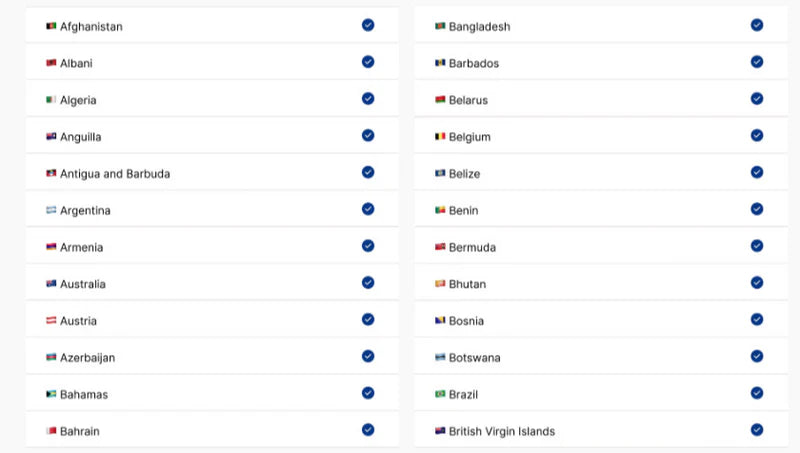Toggle the checkmark for Bangladesh
Viewport: 800px width, 453px height.
point(757,25)
